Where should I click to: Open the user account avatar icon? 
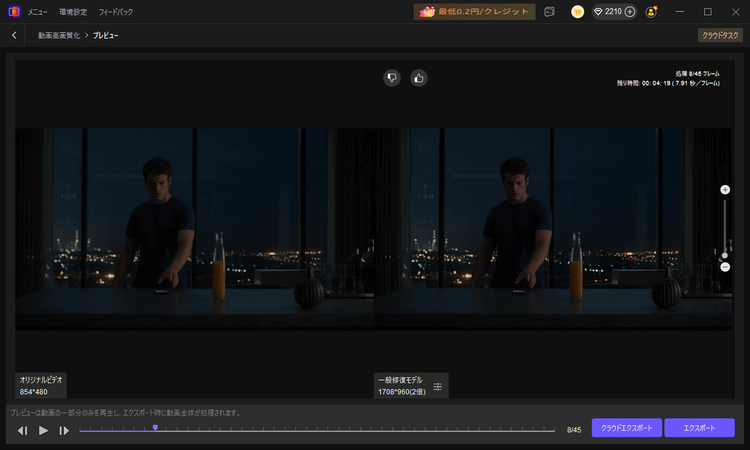(x=651, y=12)
